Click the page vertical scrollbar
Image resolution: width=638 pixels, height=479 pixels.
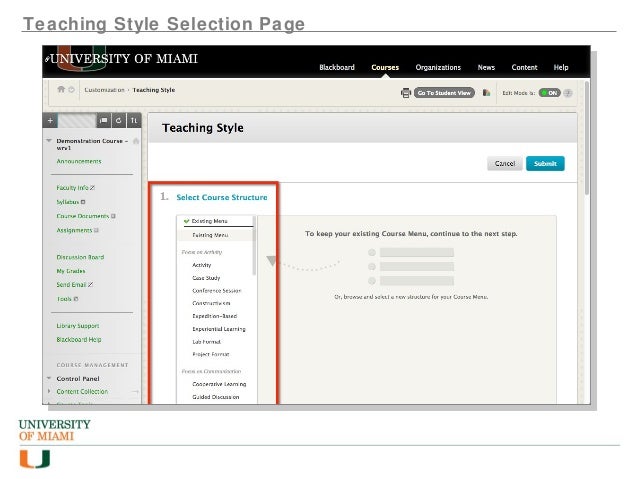click(x=587, y=138)
